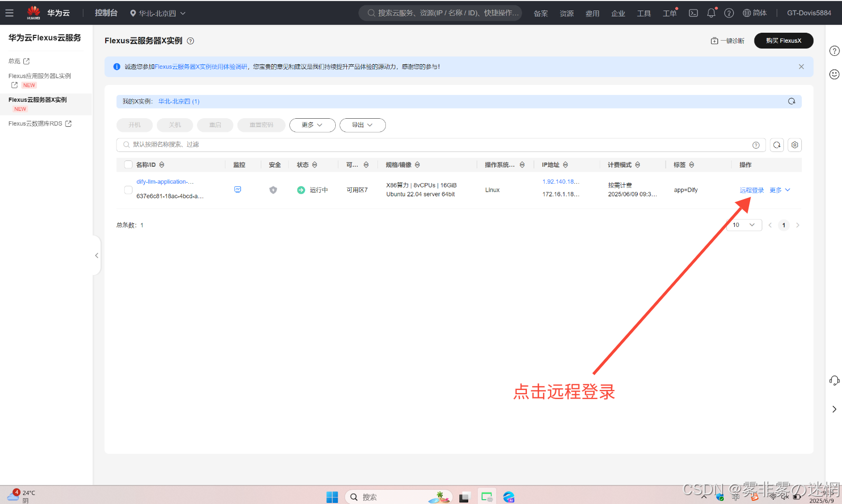
Task: Open CloudShell terminal icon in header
Action: tap(693, 13)
